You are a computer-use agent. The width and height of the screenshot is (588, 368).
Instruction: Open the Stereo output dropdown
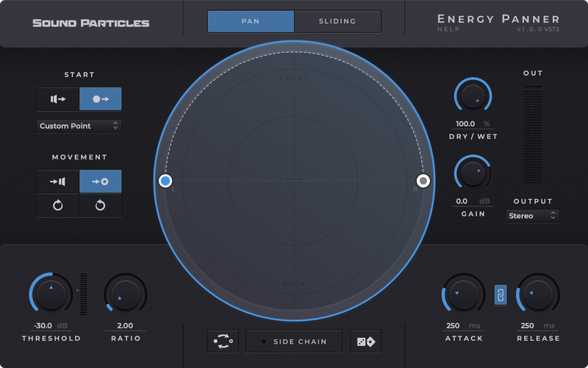pyautogui.click(x=533, y=216)
